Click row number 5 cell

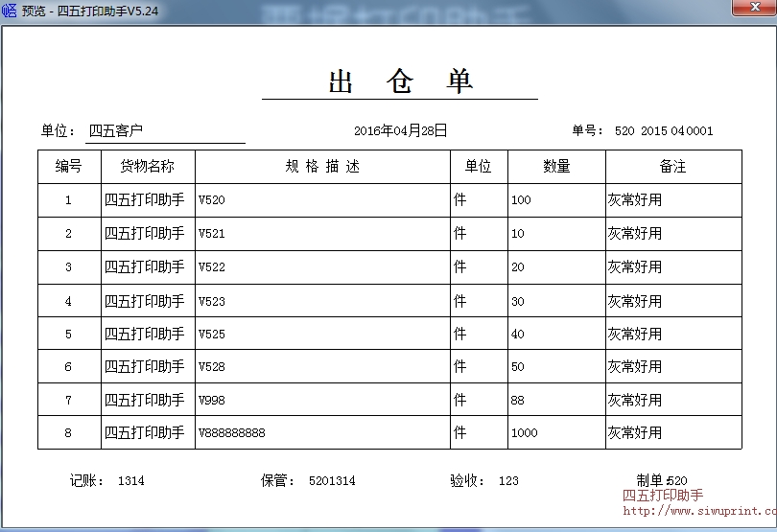click(68, 334)
